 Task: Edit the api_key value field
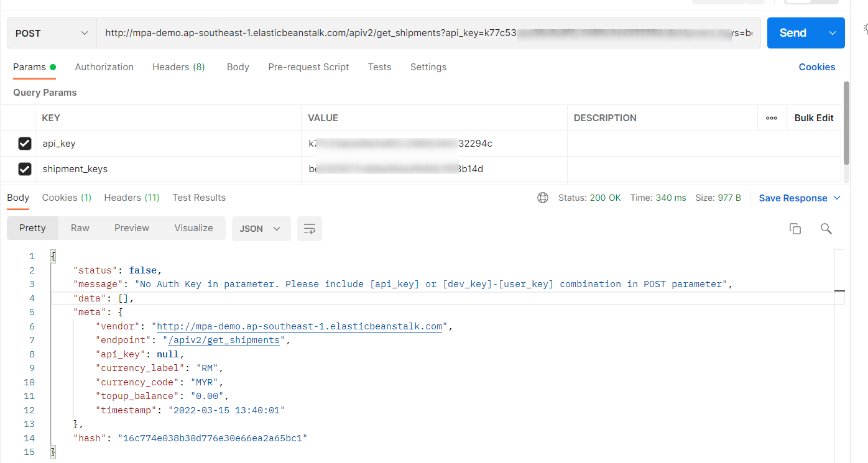[x=434, y=144]
